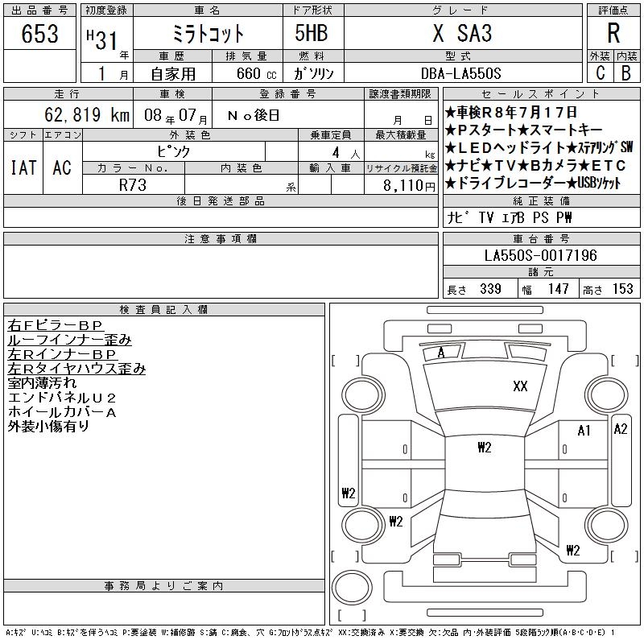
Task: Select the note 左Rタイヤハウス歪み
Action: click(x=76, y=369)
